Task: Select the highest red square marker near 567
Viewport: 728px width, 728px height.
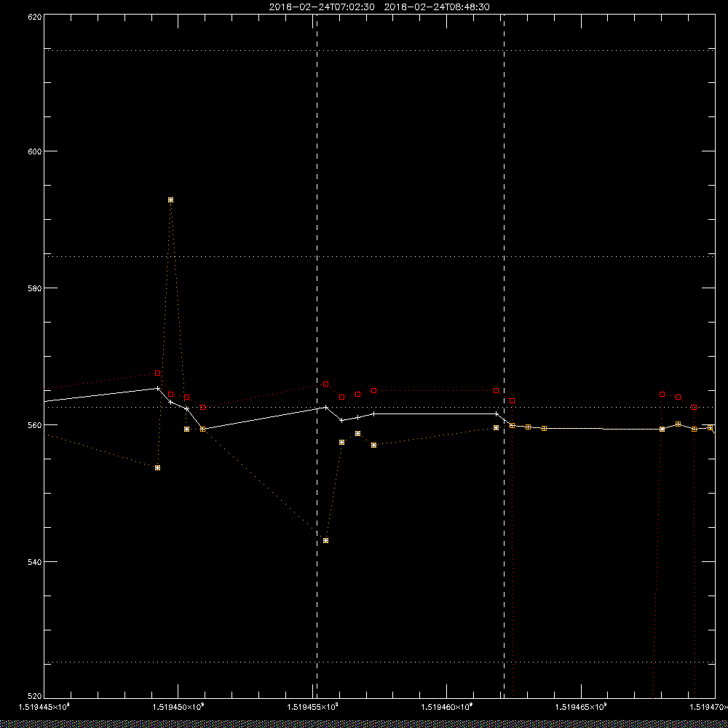Action: coord(158,373)
